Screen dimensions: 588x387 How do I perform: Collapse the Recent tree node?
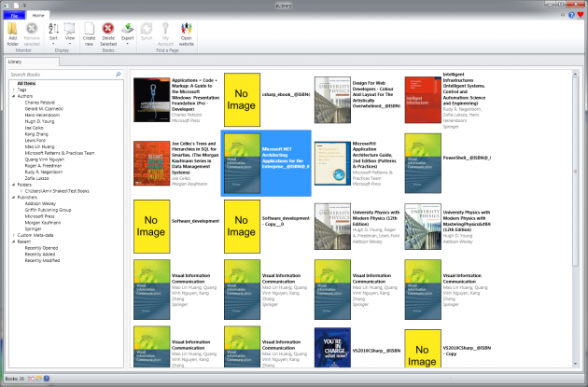point(13,242)
